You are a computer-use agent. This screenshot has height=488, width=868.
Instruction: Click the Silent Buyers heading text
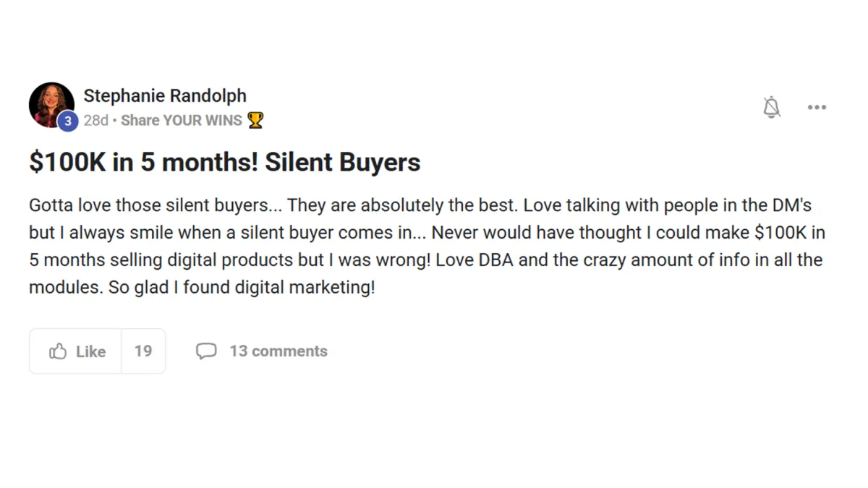pyautogui.click(x=343, y=163)
